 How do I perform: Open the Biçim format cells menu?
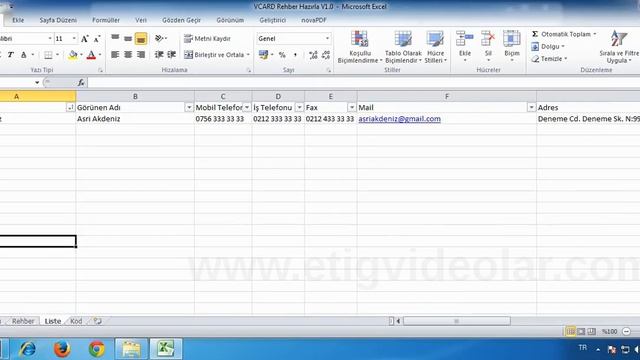[512, 46]
